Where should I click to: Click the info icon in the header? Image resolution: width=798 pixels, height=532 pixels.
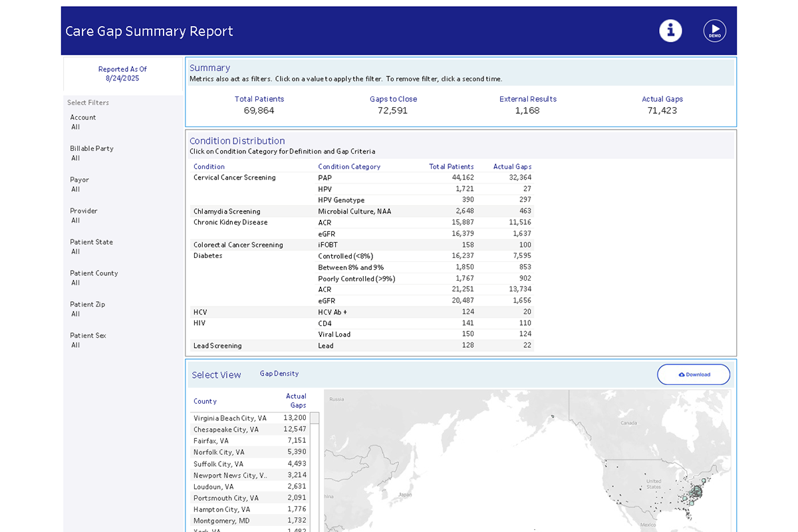point(670,31)
